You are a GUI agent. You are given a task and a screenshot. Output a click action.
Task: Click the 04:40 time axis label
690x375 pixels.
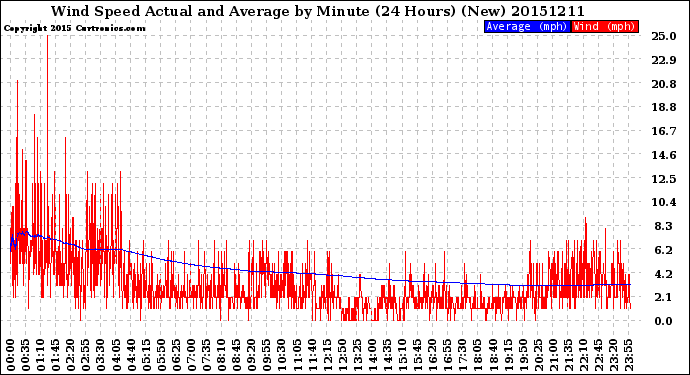click(131, 355)
